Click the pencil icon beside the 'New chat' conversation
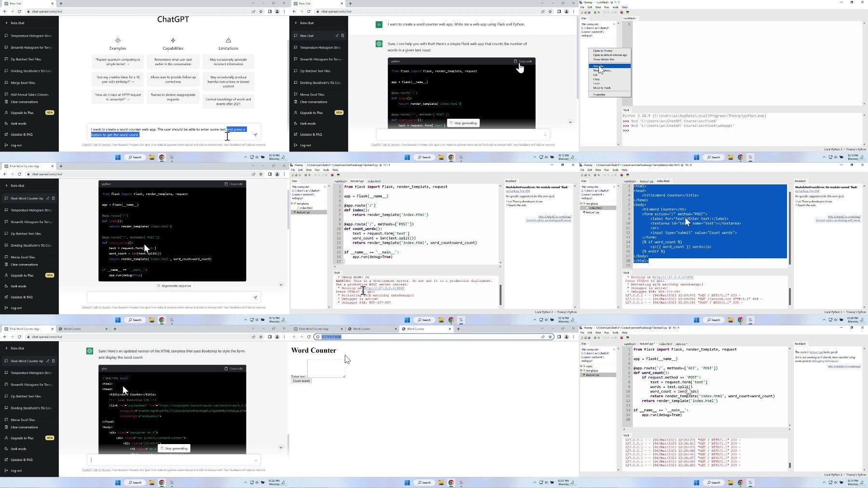868x488 pixels. [x=337, y=36]
